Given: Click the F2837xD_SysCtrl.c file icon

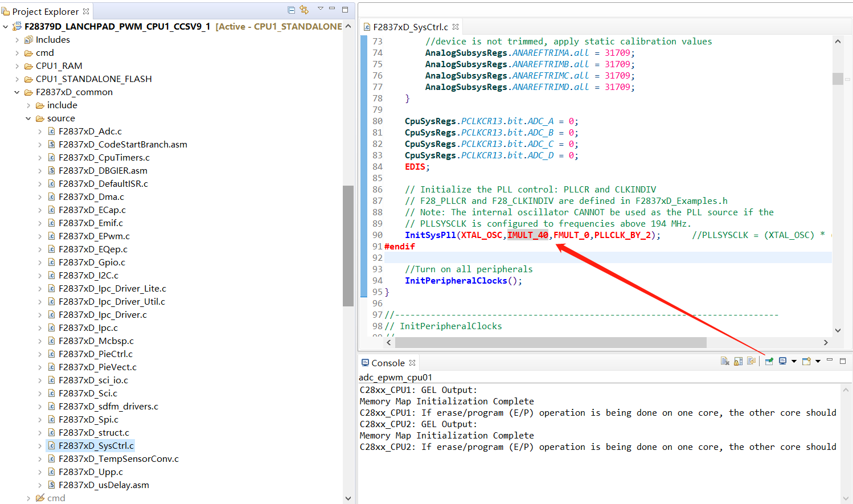Looking at the screenshot, I should (51, 446).
